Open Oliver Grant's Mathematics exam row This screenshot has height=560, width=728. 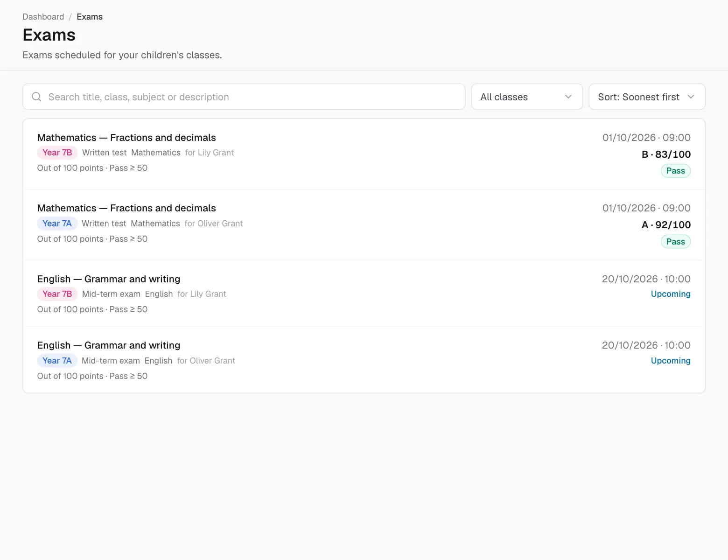click(x=364, y=224)
